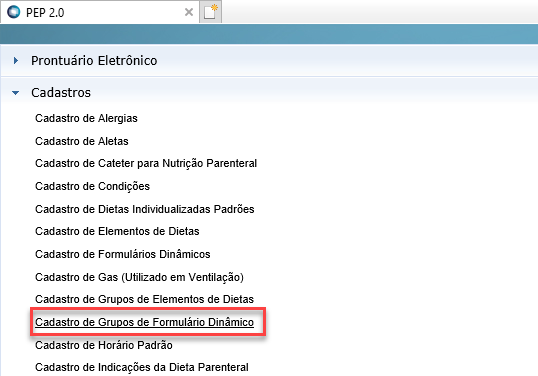This screenshot has width=538, height=376.
Task: Open Cadastro de Grupos de Elementos de Dietas
Action: pyautogui.click(x=144, y=299)
